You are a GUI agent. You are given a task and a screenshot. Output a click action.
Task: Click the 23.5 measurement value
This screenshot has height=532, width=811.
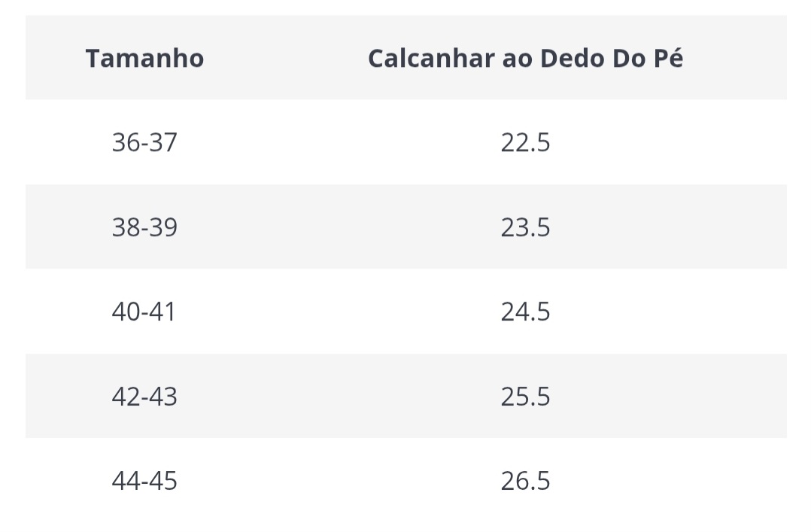[x=525, y=227]
